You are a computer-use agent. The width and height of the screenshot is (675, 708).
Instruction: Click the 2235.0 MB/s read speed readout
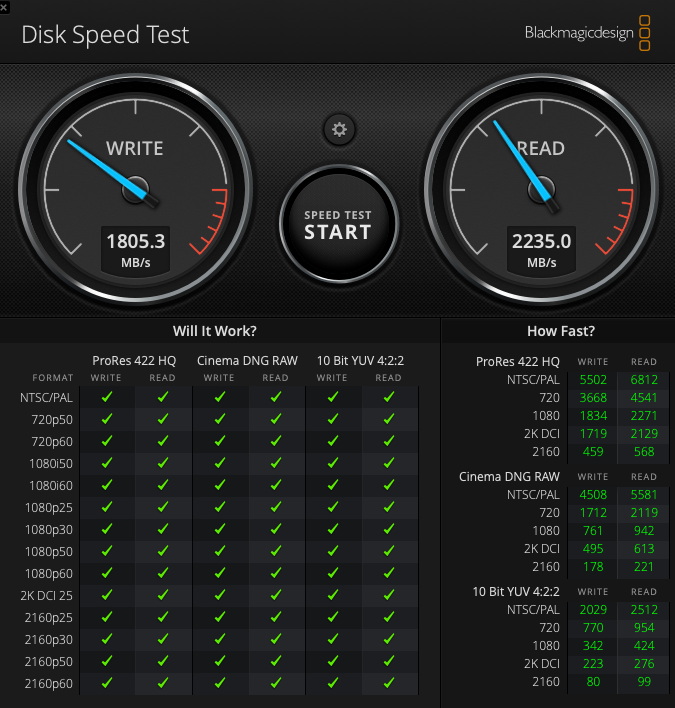pos(541,251)
